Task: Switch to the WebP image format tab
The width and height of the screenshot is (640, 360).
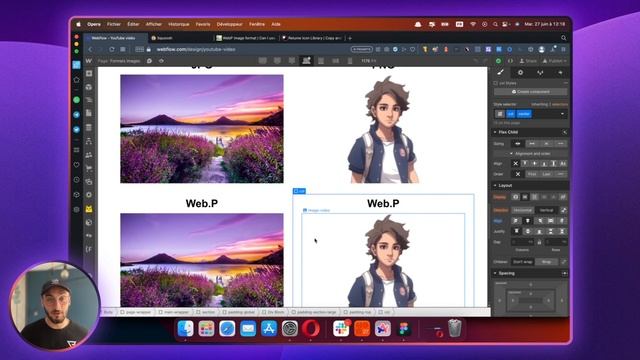Action: 246,38
